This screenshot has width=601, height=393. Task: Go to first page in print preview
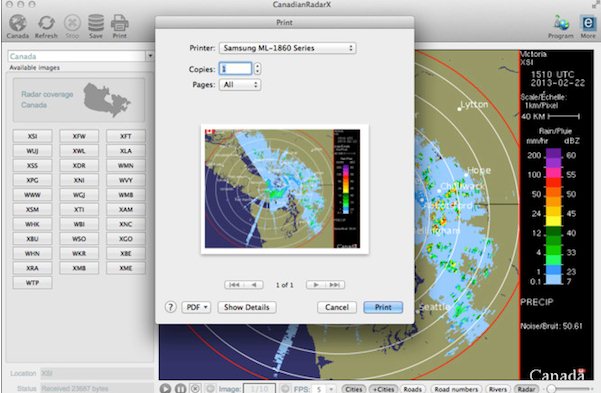click(234, 285)
